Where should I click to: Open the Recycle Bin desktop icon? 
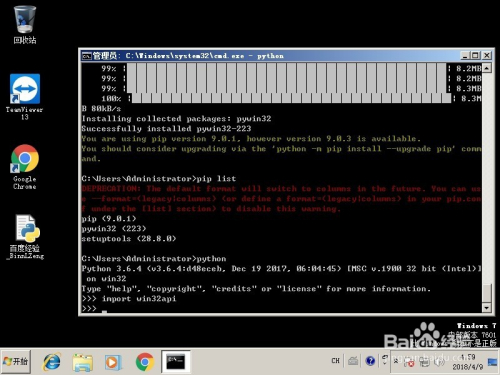[x=25, y=25]
